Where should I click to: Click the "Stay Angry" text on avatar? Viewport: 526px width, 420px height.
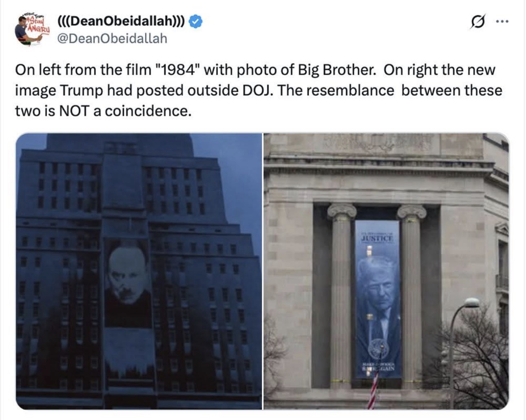[x=38, y=25]
